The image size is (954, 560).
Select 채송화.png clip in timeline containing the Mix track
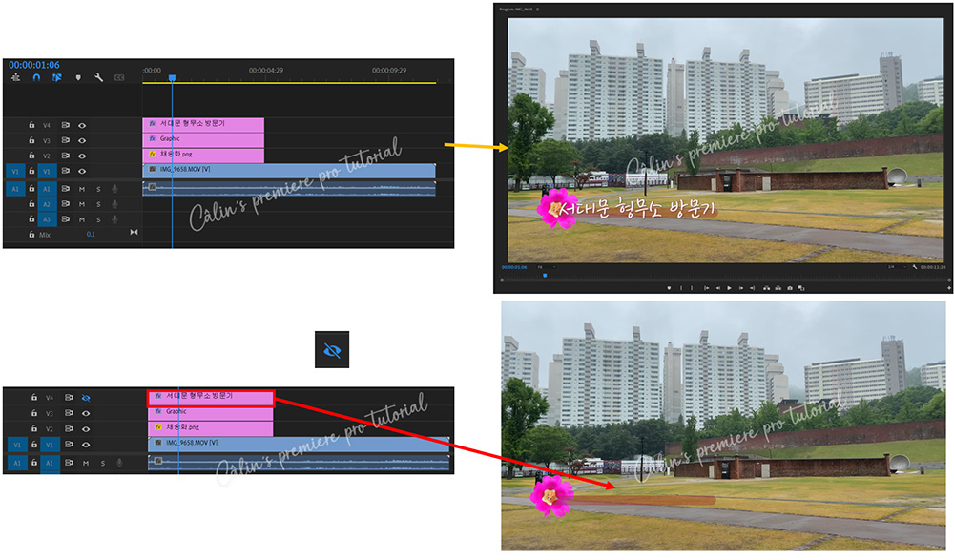pos(203,155)
